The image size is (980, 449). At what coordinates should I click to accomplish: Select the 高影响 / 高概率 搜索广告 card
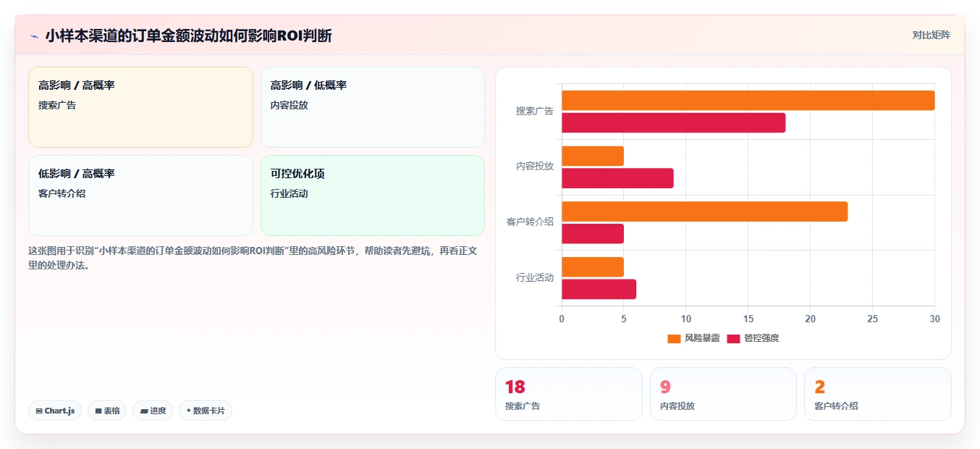(140, 107)
